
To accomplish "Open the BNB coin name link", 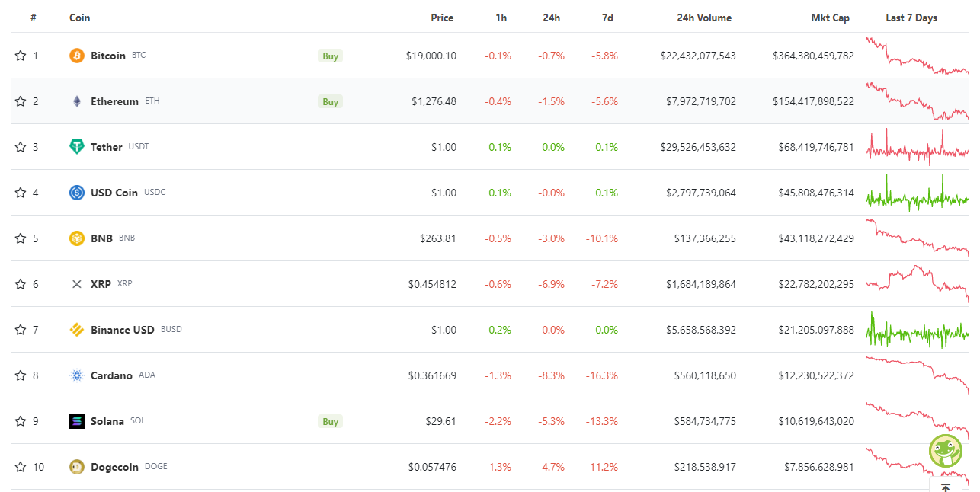I will coord(101,238).
